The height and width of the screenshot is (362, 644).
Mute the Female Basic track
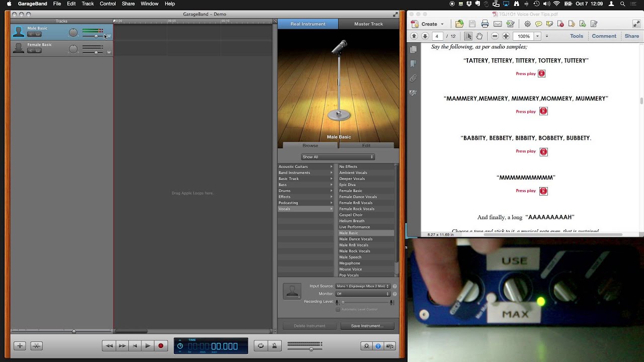point(31,51)
